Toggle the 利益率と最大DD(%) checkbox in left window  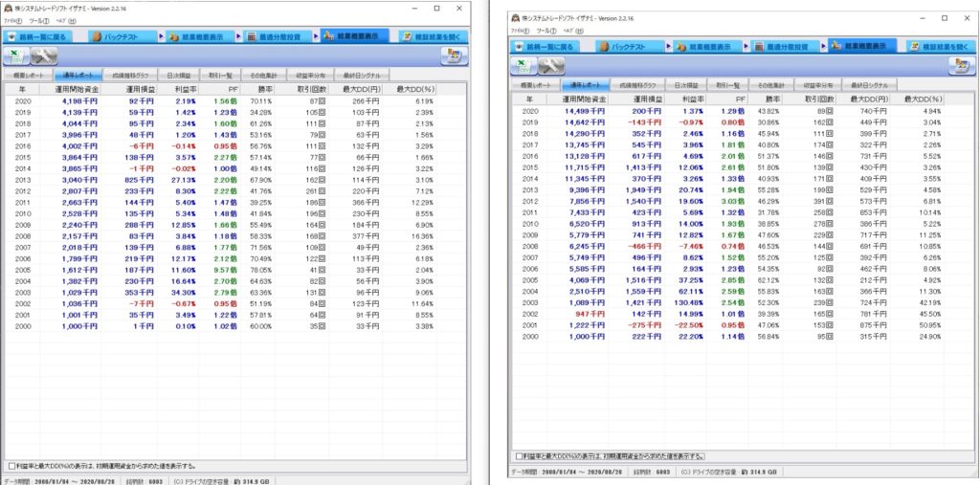pyautogui.click(x=11, y=464)
